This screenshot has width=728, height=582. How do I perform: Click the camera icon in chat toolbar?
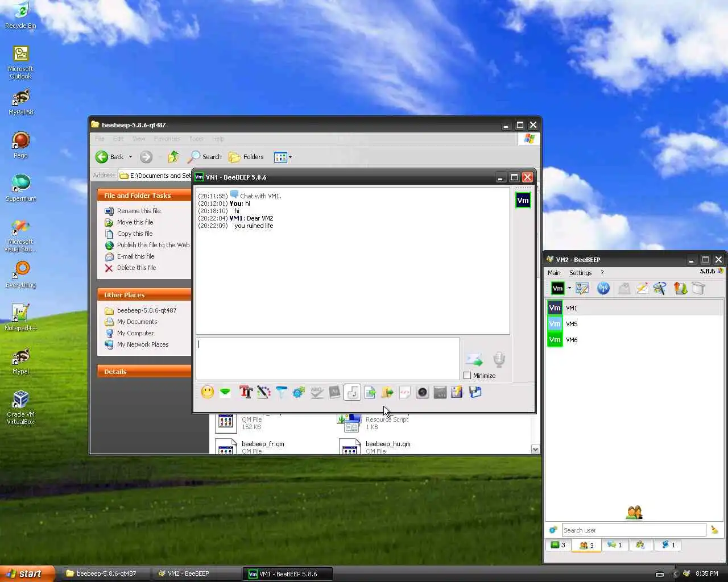[423, 392]
